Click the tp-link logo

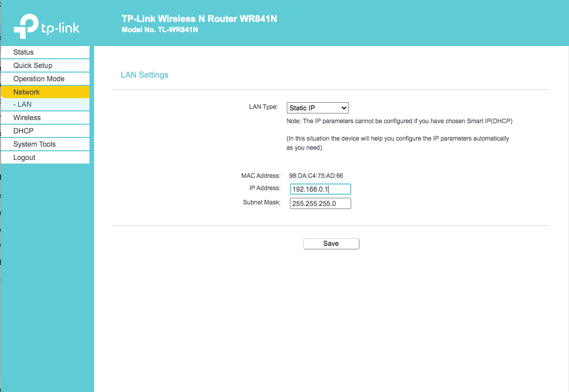[x=47, y=27]
